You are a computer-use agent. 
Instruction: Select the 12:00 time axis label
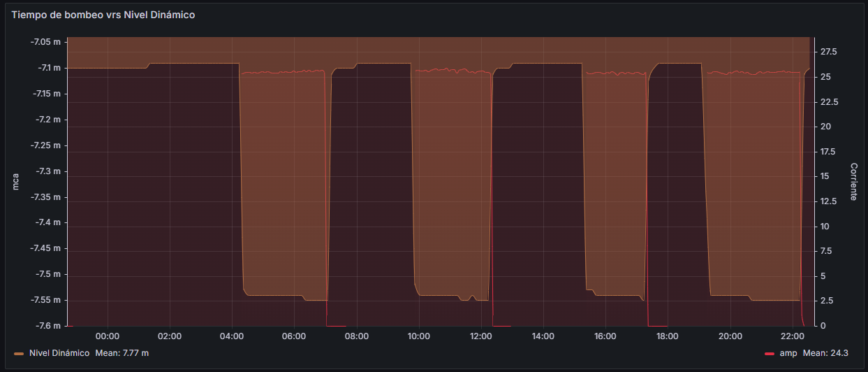481,336
